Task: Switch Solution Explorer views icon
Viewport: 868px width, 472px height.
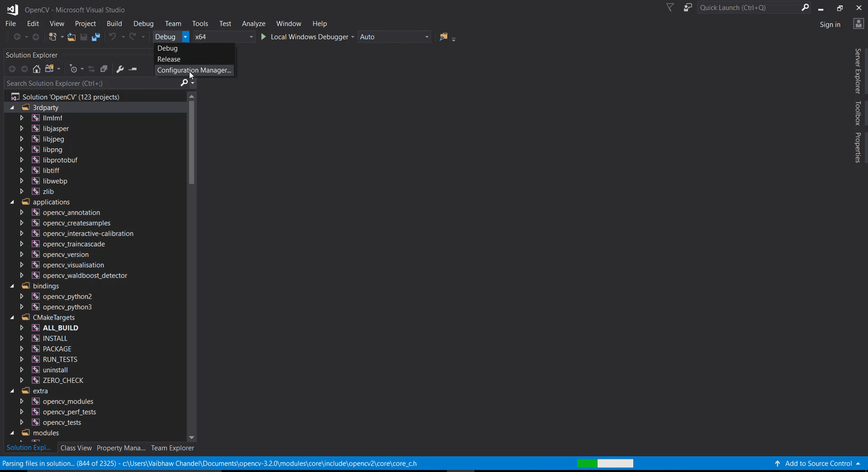Action: (x=49, y=69)
